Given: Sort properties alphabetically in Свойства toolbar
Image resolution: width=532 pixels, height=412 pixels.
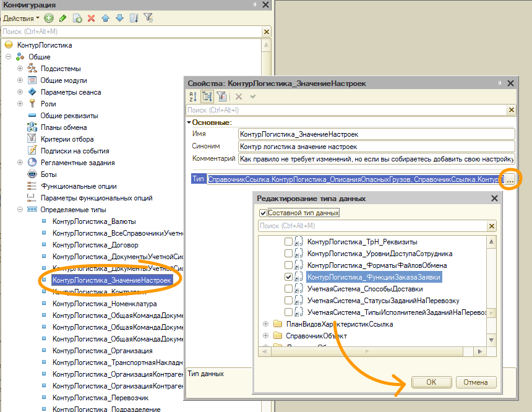Looking at the screenshot, I should pos(193,97).
